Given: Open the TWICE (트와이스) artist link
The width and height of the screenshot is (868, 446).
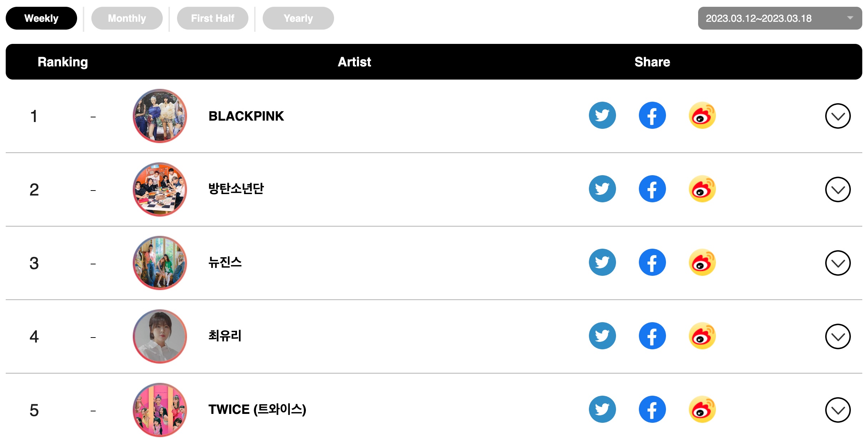Looking at the screenshot, I should [x=257, y=410].
